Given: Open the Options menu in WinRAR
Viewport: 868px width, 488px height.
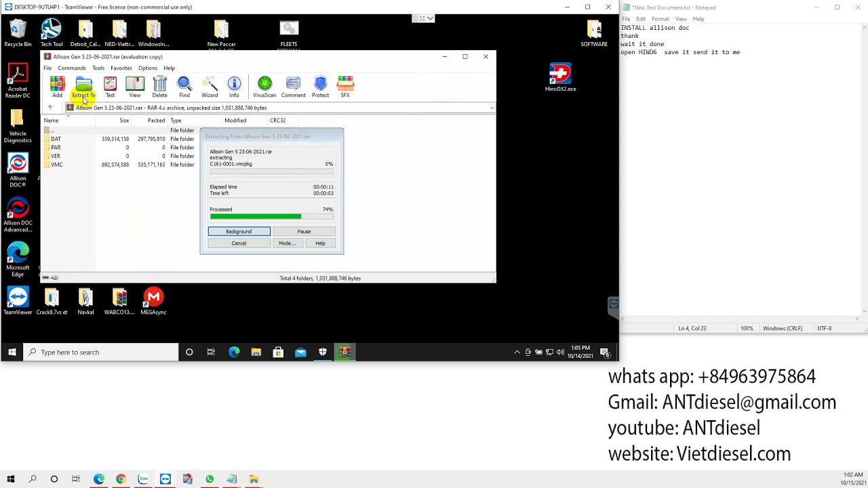Looking at the screenshot, I should 148,68.
